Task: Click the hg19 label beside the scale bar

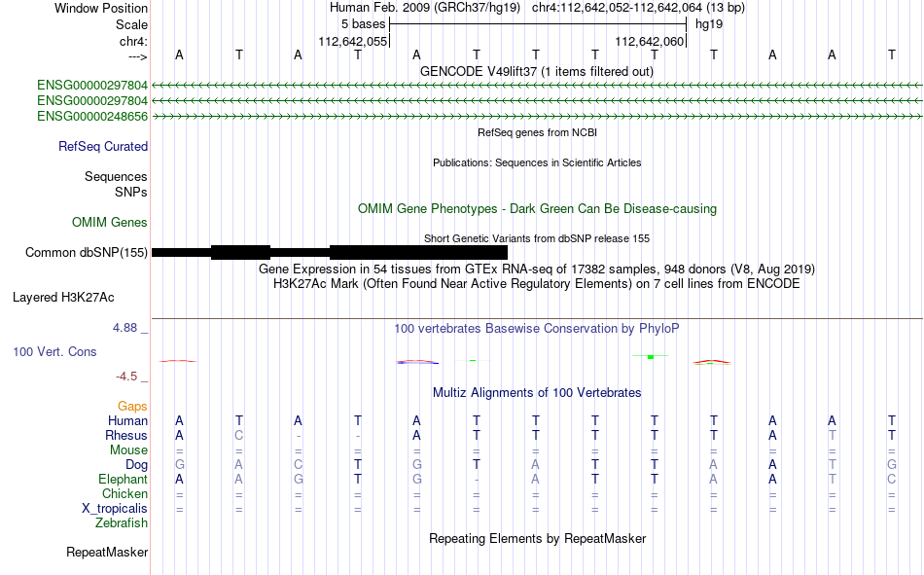Action: click(709, 24)
